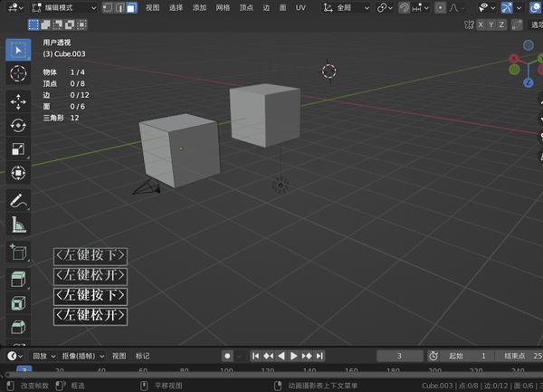Select the Move tool
Image resolution: width=543 pixels, height=392 pixels.
pyautogui.click(x=18, y=101)
